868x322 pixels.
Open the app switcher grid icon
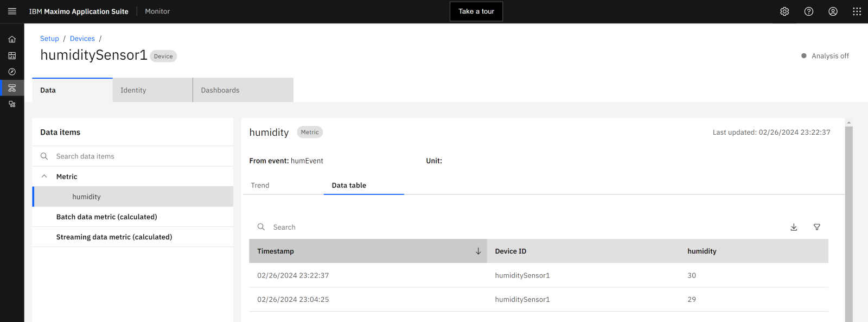pyautogui.click(x=857, y=11)
